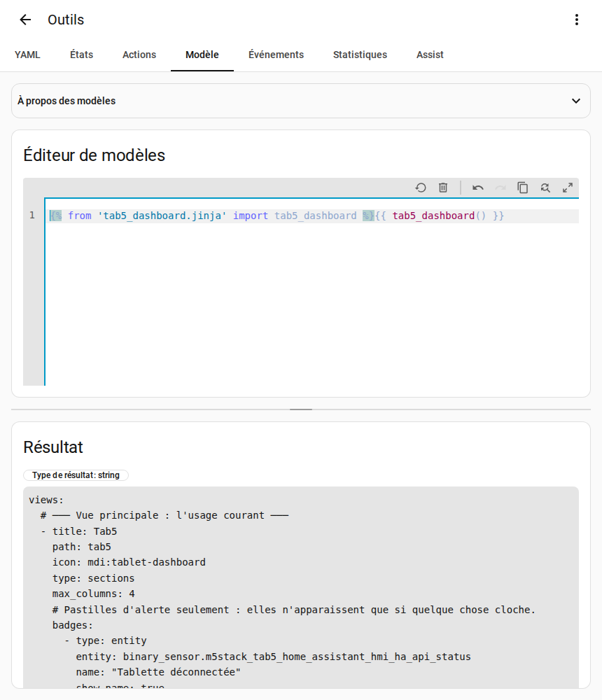Select the Modèle tab

point(202,55)
